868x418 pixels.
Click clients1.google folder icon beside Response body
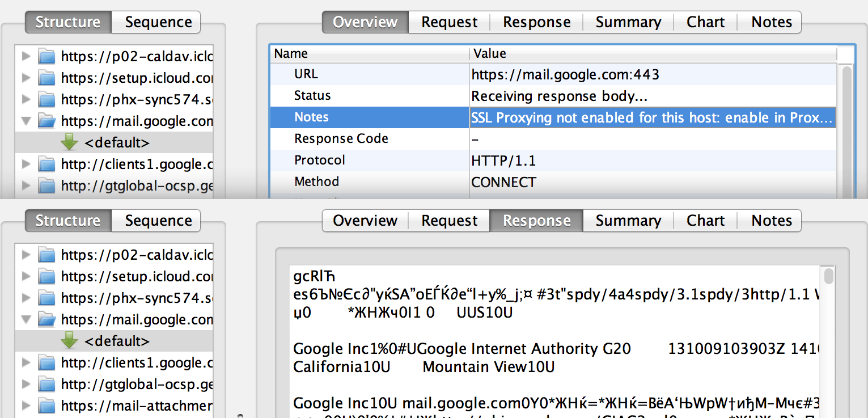point(46,362)
